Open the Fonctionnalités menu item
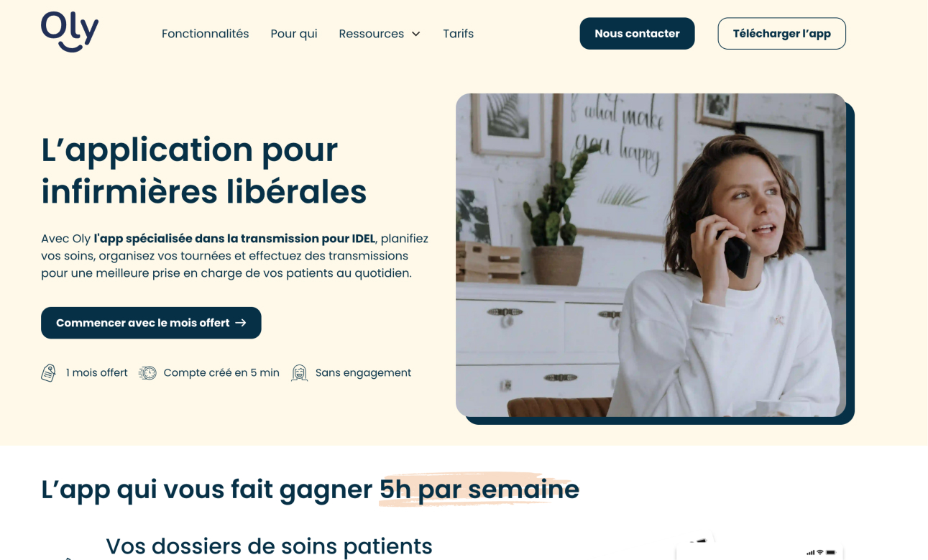The image size is (928, 560). (205, 34)
